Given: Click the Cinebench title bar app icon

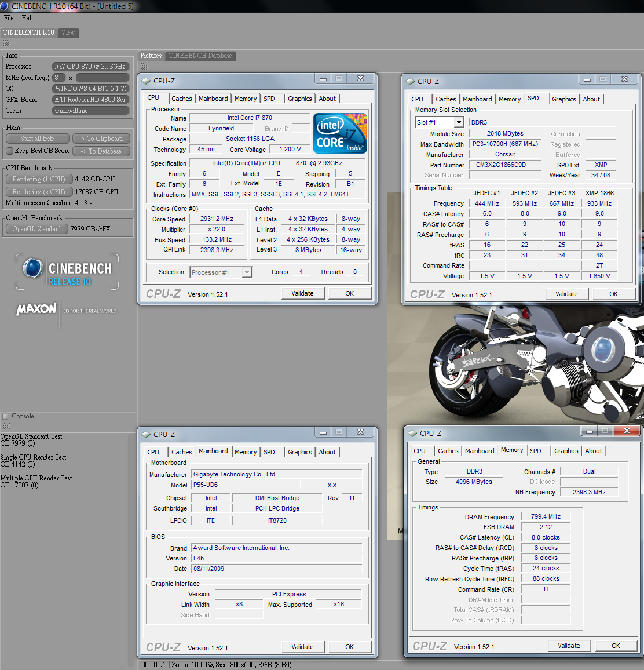Looking at the screenshot, I should point(5,6).
